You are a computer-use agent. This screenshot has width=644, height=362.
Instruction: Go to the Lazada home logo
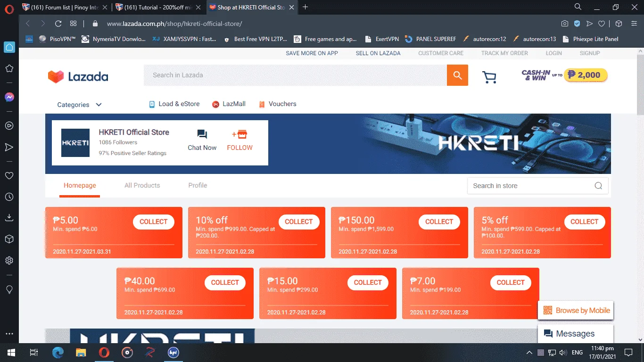(78, 76)
